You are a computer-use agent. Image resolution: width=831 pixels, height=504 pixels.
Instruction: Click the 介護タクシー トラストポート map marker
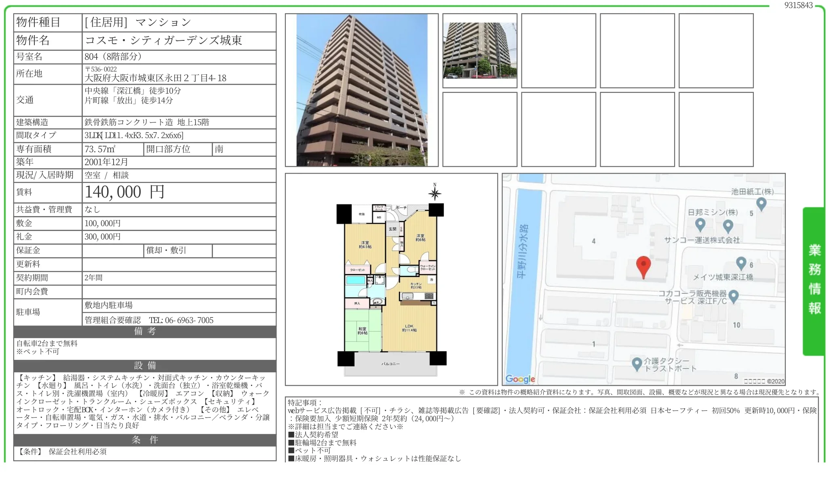pyautogui.click(x=637, y=363)
